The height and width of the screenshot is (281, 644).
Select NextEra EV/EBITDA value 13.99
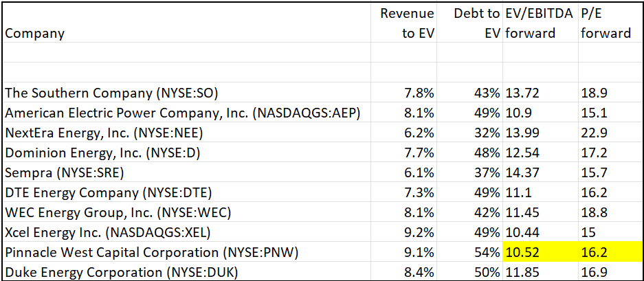click(x=540, y=133)
